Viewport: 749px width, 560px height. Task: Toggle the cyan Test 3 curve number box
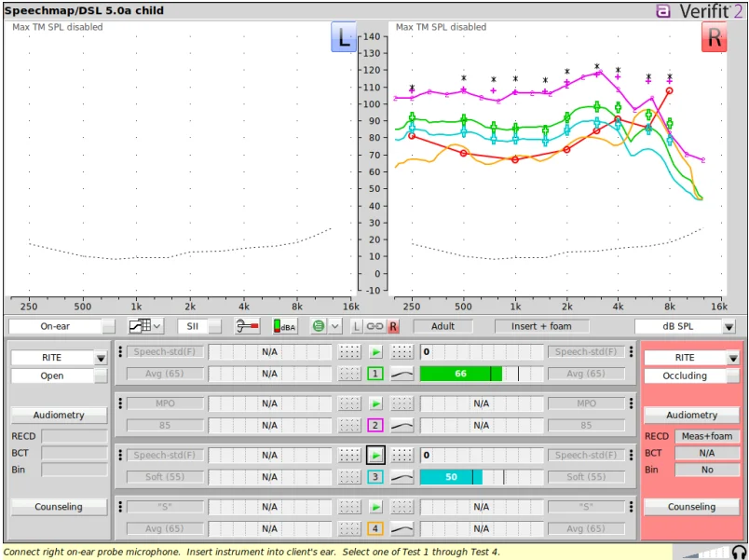375,477
